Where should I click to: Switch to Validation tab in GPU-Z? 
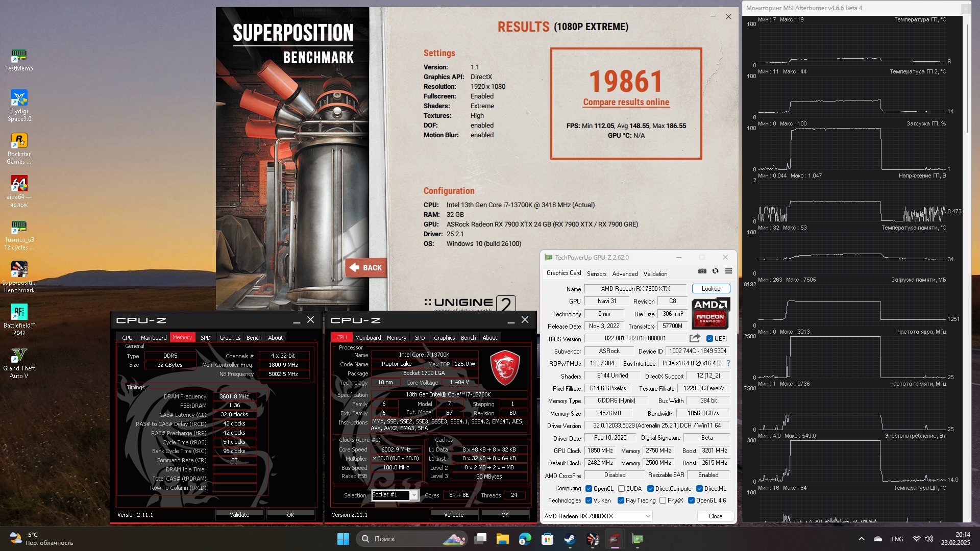point(655,274)
